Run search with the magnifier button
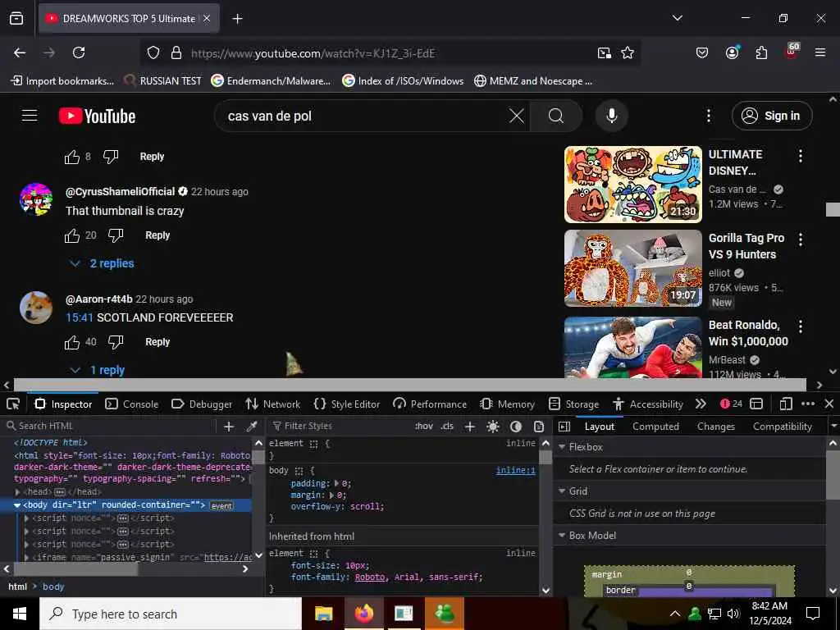 tap(556, 116)
